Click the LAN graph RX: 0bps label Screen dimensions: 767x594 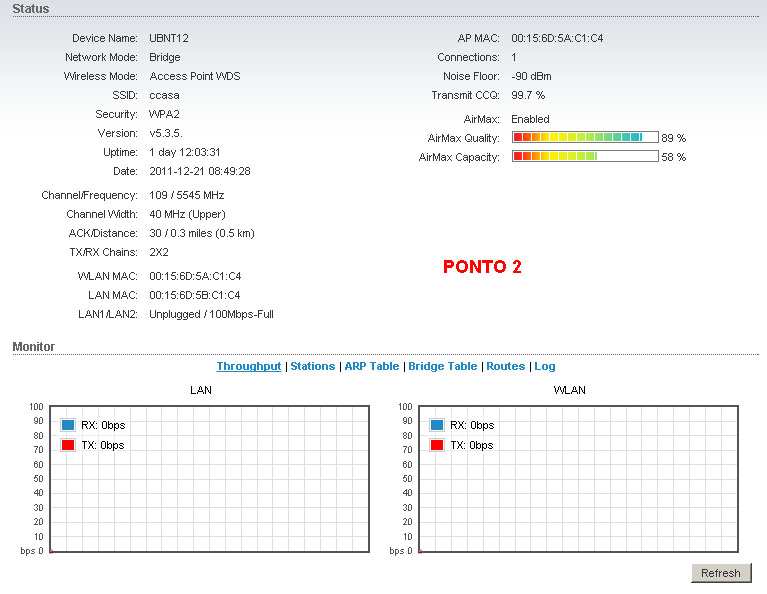[103, 425]
